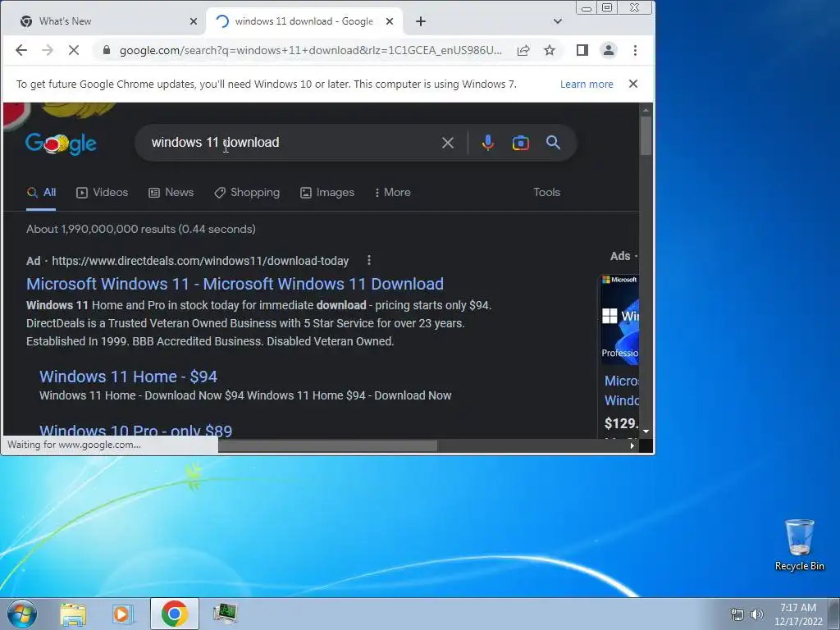
Task: Launch Windows Media Player from taskbar
Action: point(122,614)
